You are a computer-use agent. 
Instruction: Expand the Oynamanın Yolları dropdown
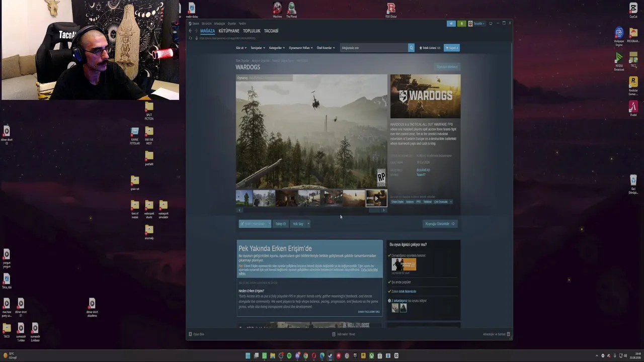tap(301, 48)
